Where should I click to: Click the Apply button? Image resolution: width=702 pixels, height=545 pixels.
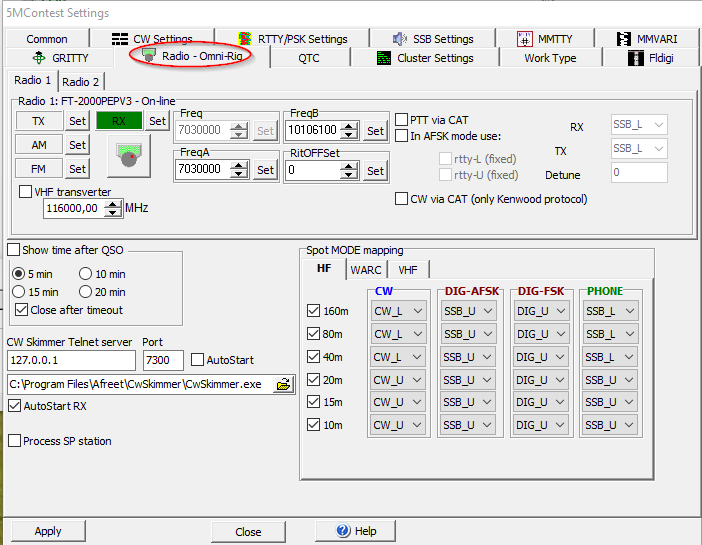(48, 531)
